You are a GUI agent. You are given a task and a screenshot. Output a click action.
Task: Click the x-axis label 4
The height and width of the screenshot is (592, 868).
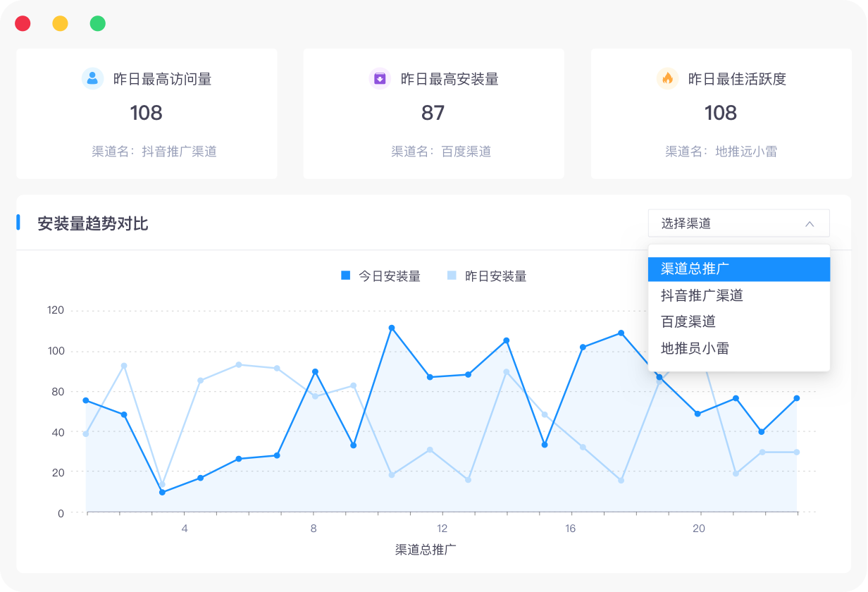(185, 529)
